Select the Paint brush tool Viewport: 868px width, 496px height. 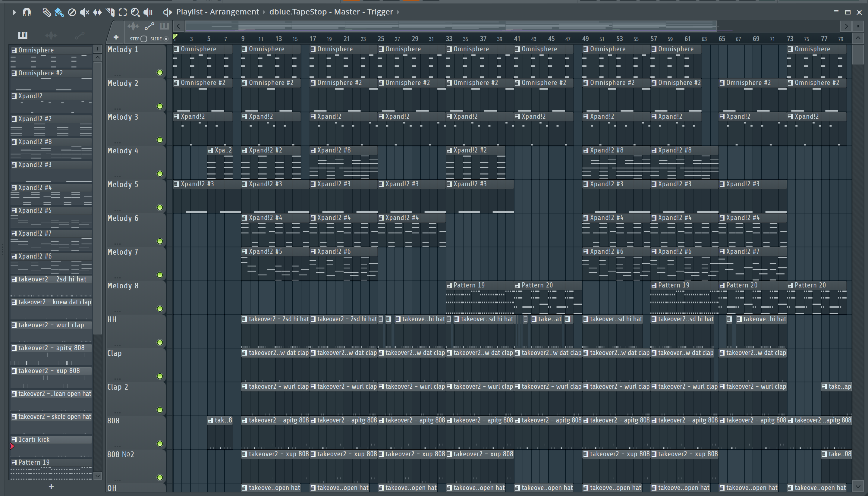tap(59, 12)
